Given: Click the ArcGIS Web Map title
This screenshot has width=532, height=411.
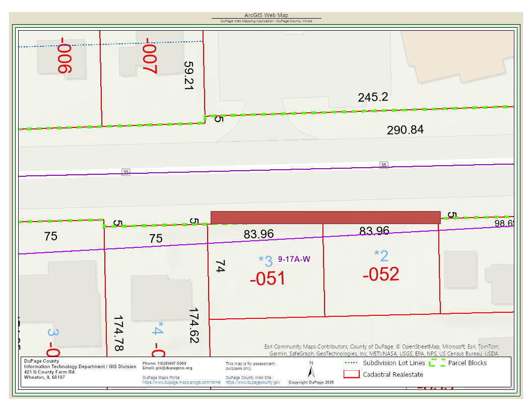Looking at the screenshot, I should [266, 16].
